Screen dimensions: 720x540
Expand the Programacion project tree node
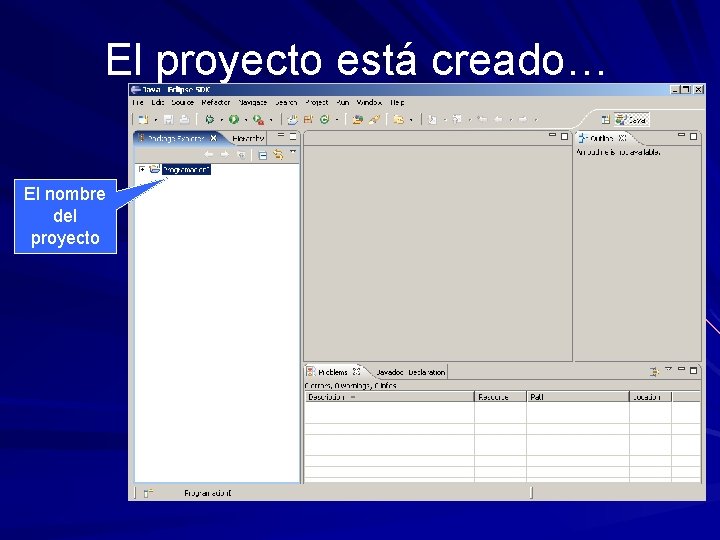pos(142,169)
